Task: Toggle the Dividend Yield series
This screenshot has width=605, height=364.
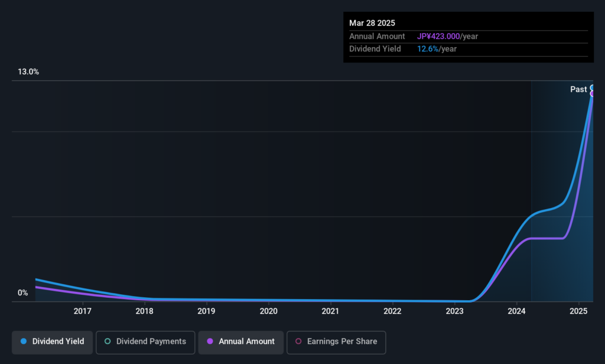Action: click(x=52, y=342)
